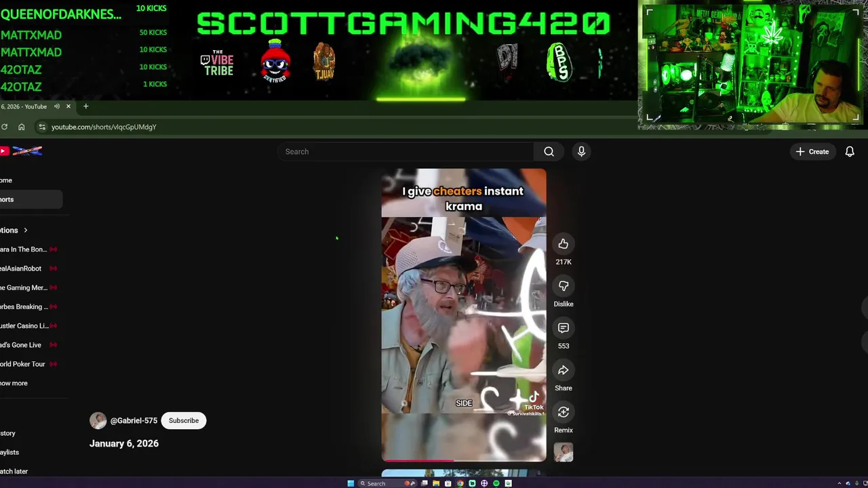Open the notifications bell
868x488 pixels.
point(850,152)
